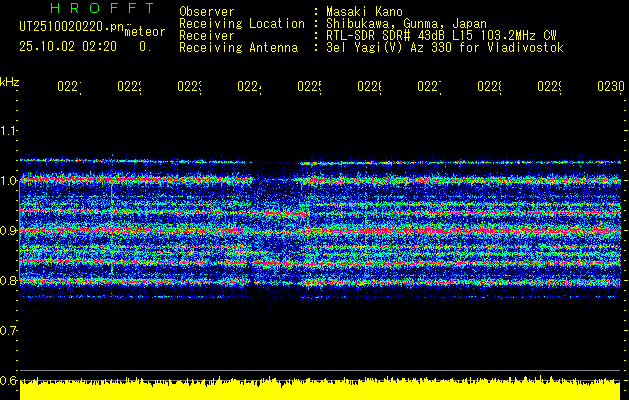This screenshot has height=400, width=629.
Task: Click the 1.0 frequency axis label
Action: click(x=8, y=181)
